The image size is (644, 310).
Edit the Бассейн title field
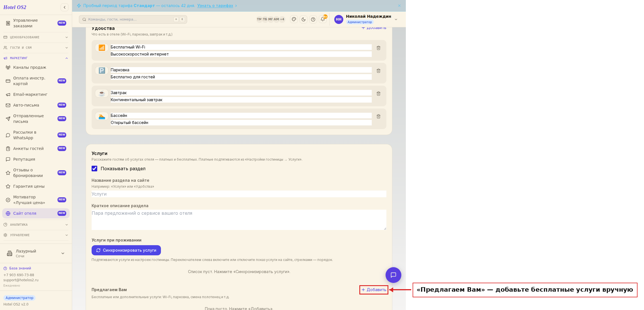(x=241, y=116)
